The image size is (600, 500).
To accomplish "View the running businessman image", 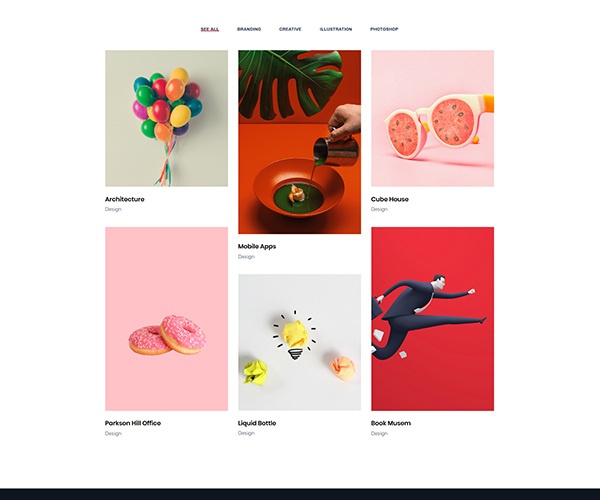I will click(x=432, y=319).
